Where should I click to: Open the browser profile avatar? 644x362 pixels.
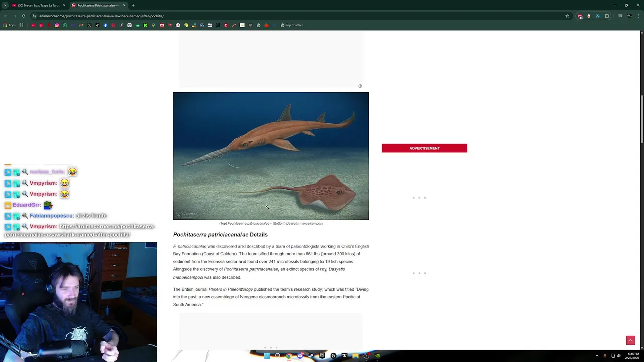pos(629,16)
